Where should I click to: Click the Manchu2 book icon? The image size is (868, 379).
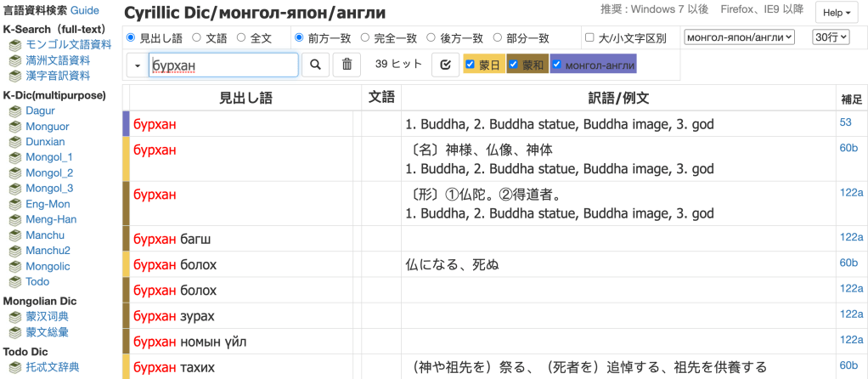point(14,251)
